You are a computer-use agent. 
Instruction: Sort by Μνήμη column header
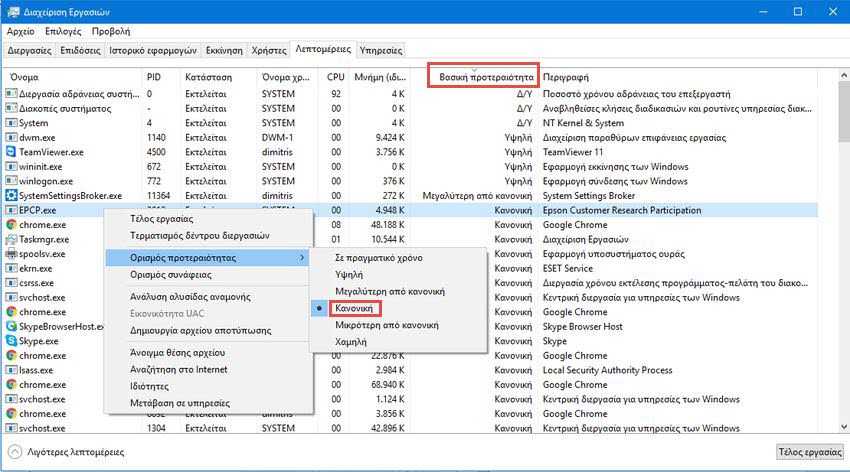coord(379,77)
